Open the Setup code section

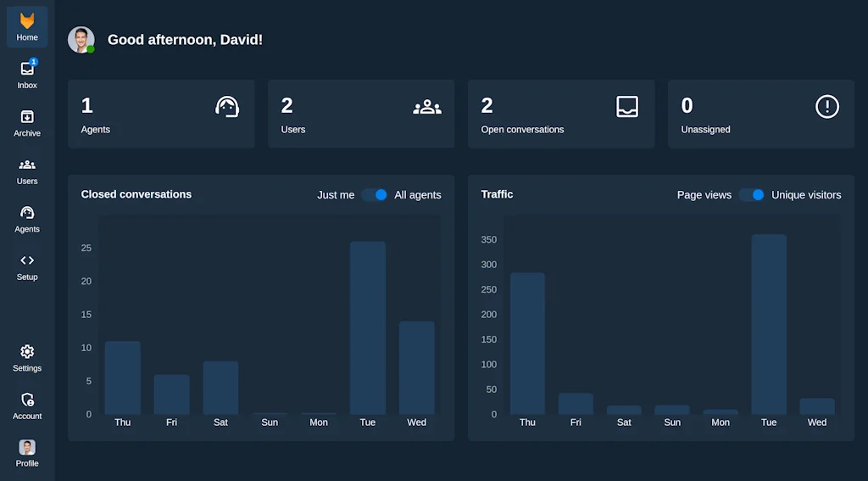(27, 266)
